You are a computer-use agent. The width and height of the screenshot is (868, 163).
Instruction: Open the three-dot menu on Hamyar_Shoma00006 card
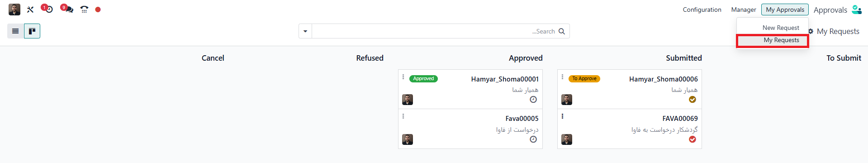pos(562,77)
